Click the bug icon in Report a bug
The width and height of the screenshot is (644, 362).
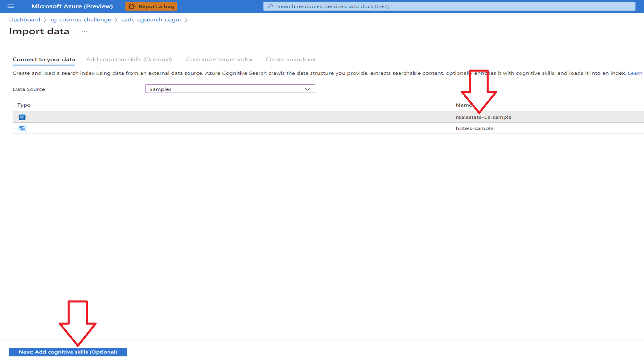pyautogui.click(x=131, y=6)
